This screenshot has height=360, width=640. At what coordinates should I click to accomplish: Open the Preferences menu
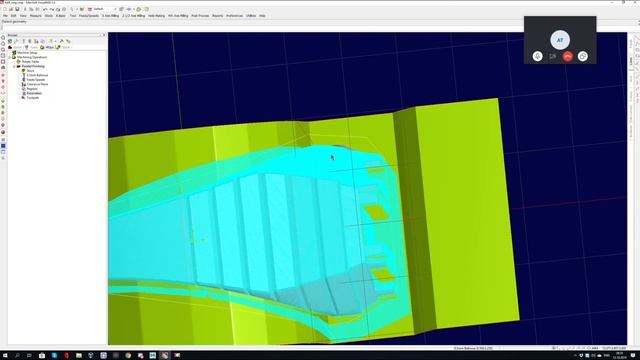(x=234, y=16)
